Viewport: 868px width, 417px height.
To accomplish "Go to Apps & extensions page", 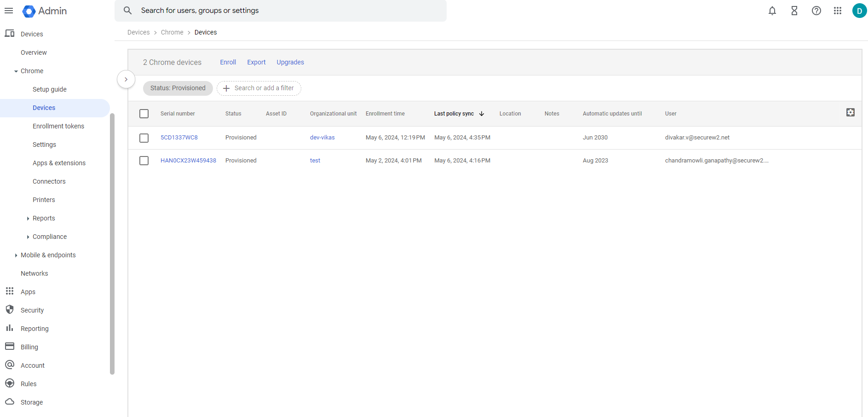I will (x=59, y=163).
